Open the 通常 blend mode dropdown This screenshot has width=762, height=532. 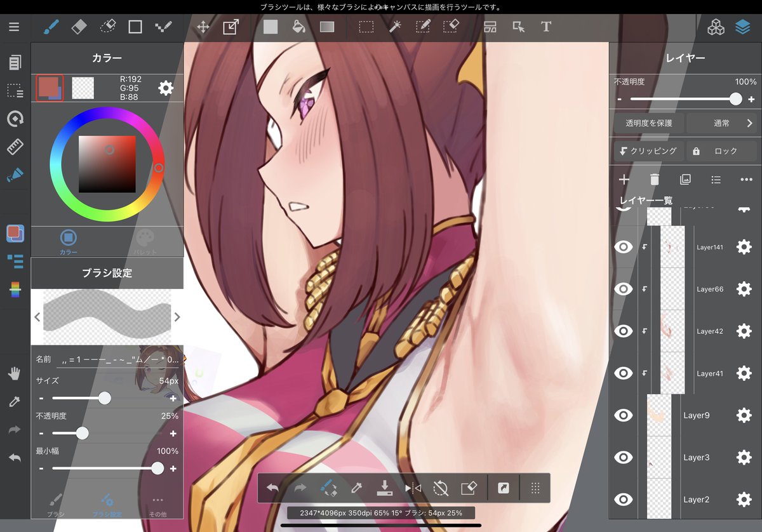click(721, 123)
